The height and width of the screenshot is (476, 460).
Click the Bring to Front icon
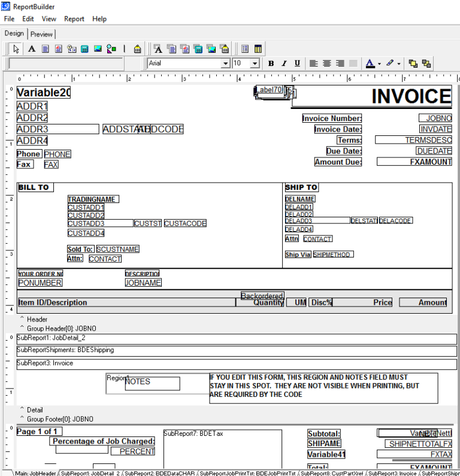coord(413,63)
